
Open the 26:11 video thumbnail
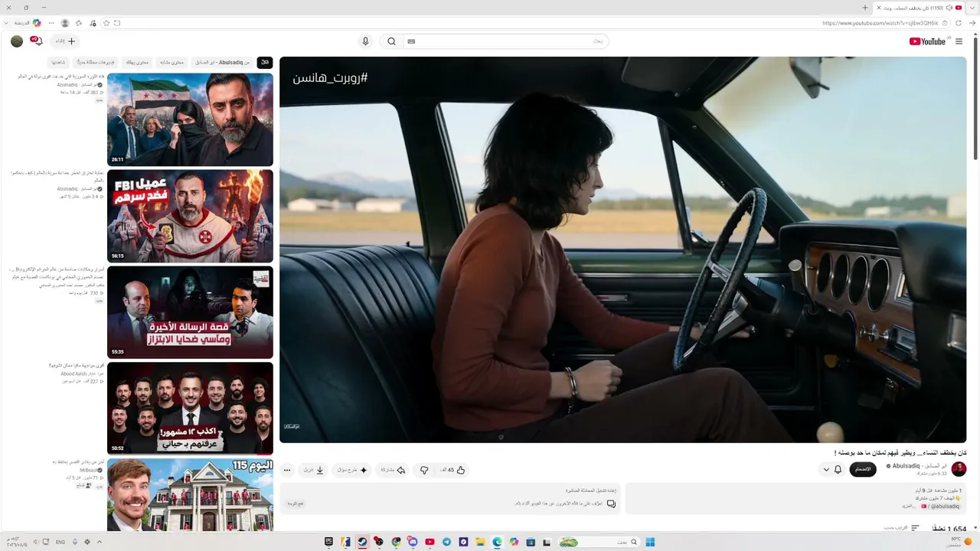(190, 119)
